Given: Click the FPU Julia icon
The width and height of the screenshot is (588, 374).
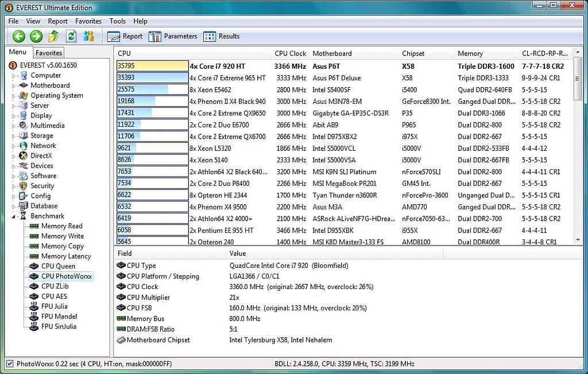Looking at the screenshot, I should coord(34,306).
